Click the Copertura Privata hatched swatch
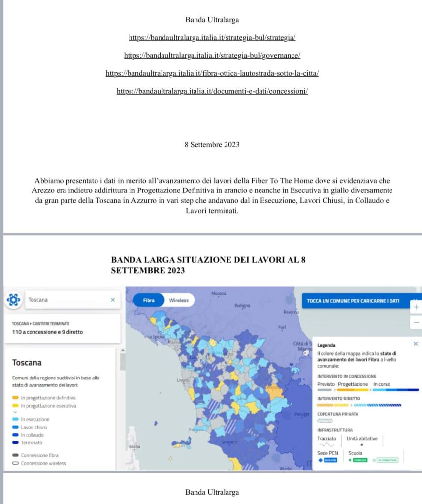 tap(325, 421)
